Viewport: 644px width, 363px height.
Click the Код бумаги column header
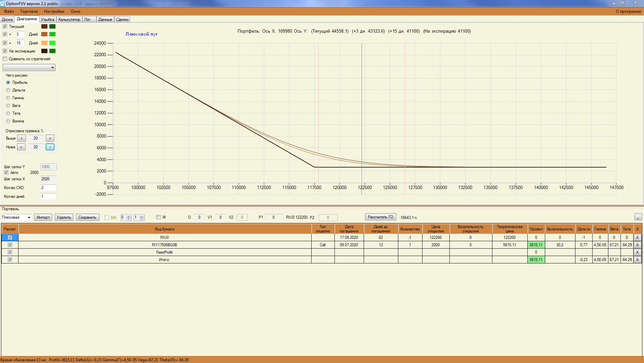[x=165, y=229]
